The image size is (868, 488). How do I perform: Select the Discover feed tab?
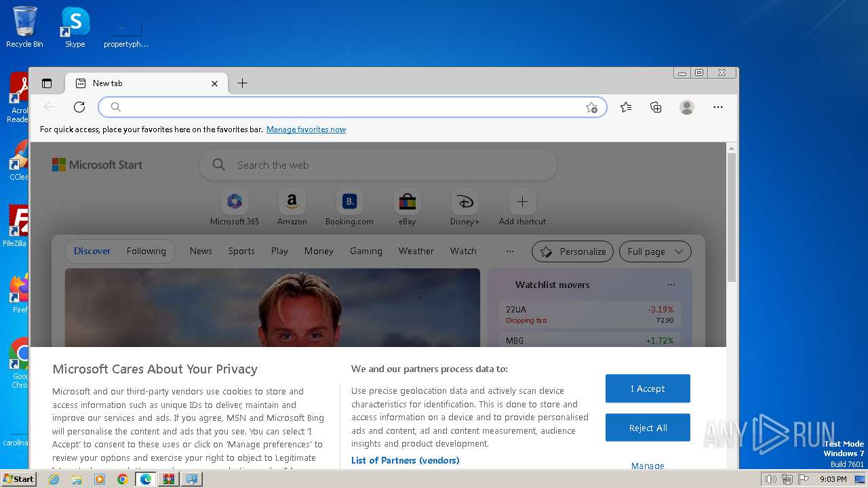pyautogui.click(x=92, y=251)
